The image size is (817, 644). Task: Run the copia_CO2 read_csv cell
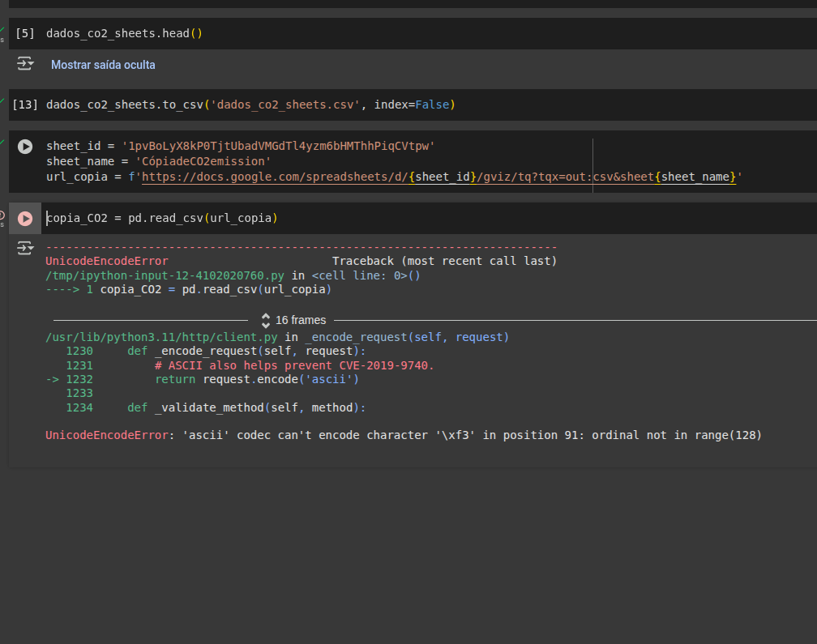click(x=25, y=218)
